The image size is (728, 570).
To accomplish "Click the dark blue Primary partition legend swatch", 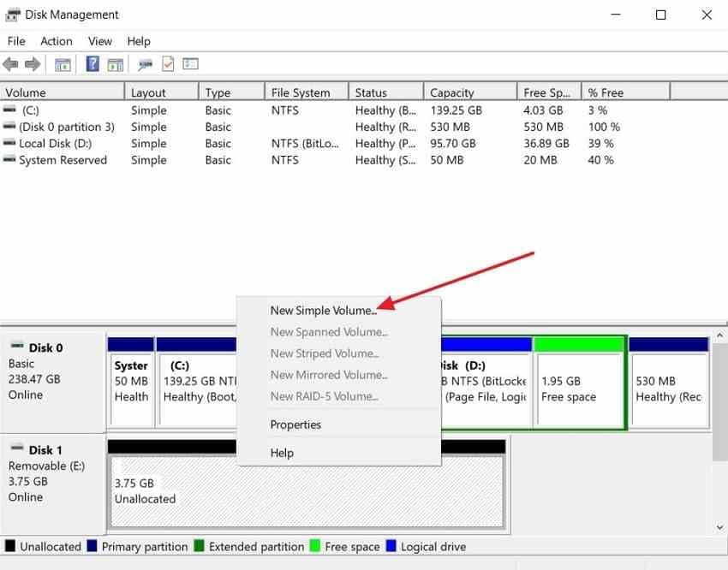I will click(92, 546).
